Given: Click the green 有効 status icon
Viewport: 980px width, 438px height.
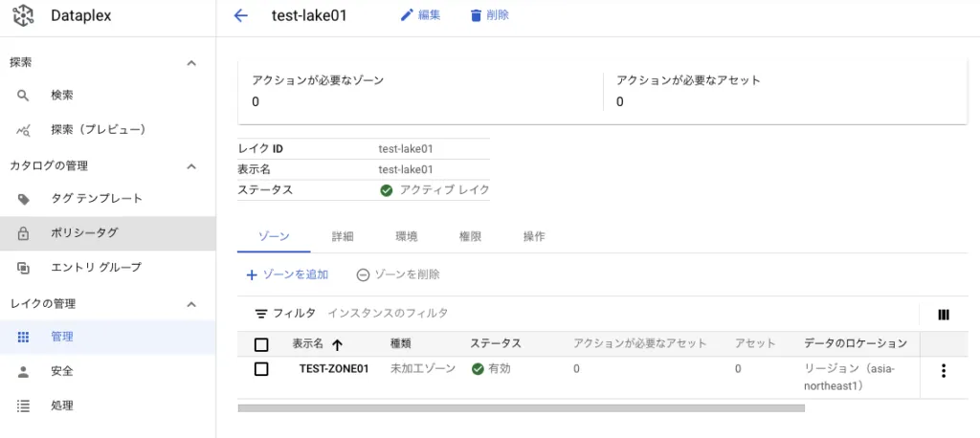Looking at the screenshot, I should pyautogui.click(x=479, y=369).
